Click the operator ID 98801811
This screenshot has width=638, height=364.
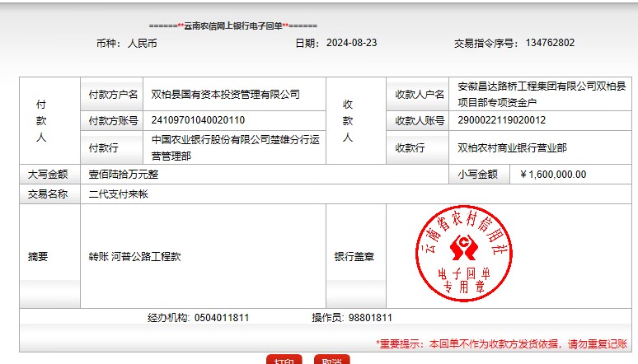(370, 318)
